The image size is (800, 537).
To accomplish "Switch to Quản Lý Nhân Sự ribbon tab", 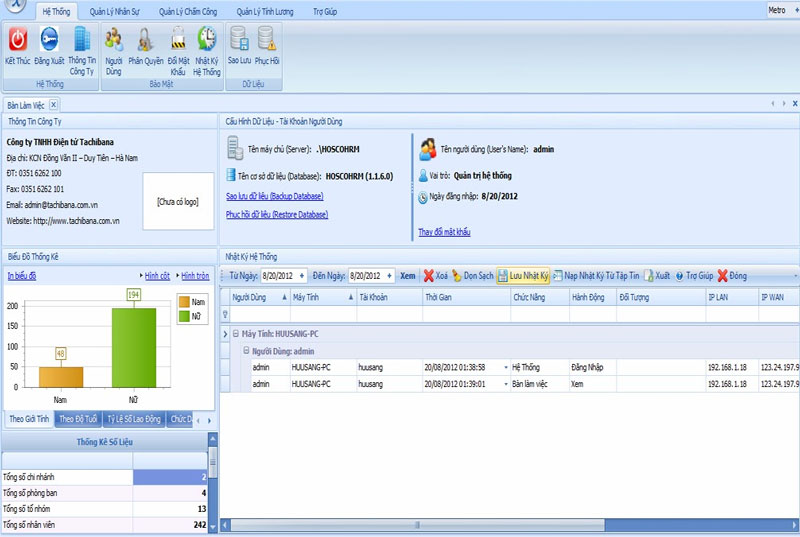I will [x=114, y=11].
